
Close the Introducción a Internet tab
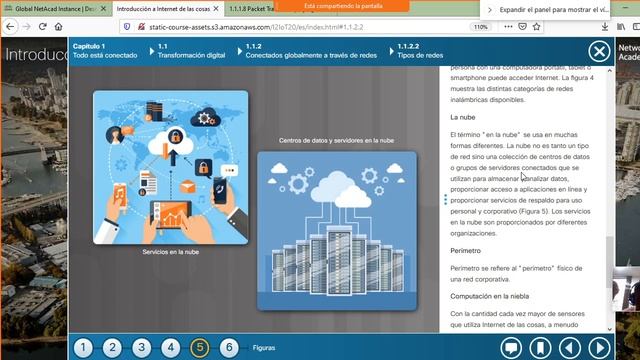[x=216, y=9]
